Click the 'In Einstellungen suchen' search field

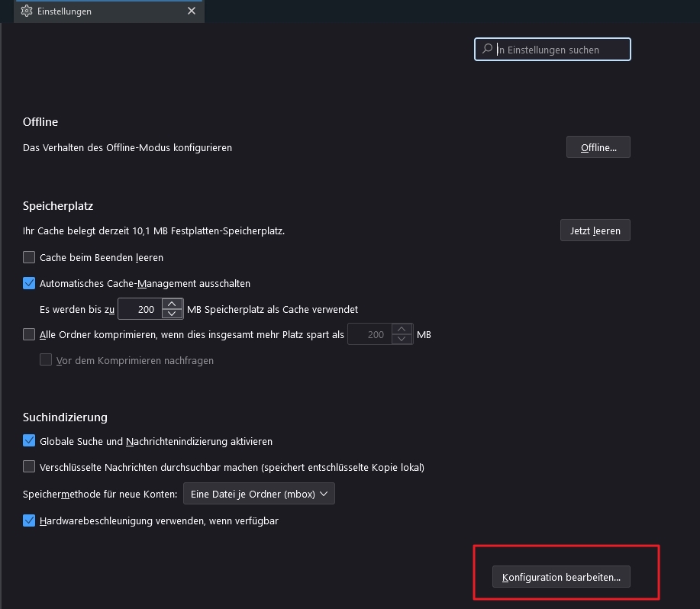coord(561,50)
